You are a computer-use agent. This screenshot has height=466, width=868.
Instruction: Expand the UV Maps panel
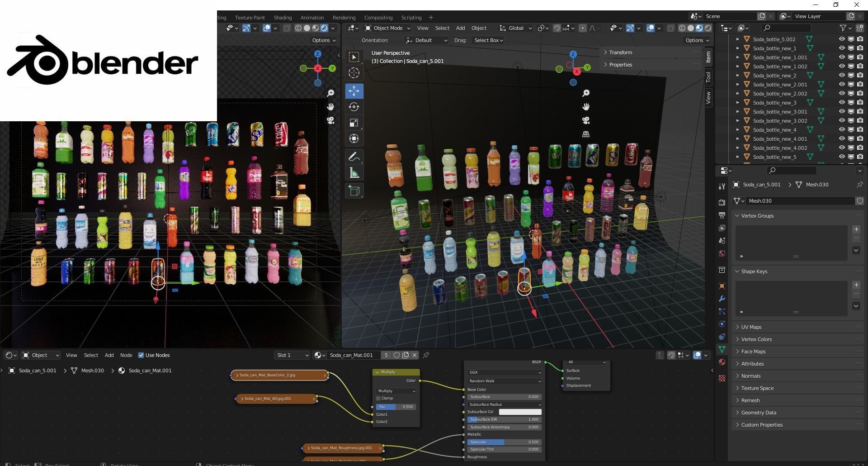click(751, 327)
